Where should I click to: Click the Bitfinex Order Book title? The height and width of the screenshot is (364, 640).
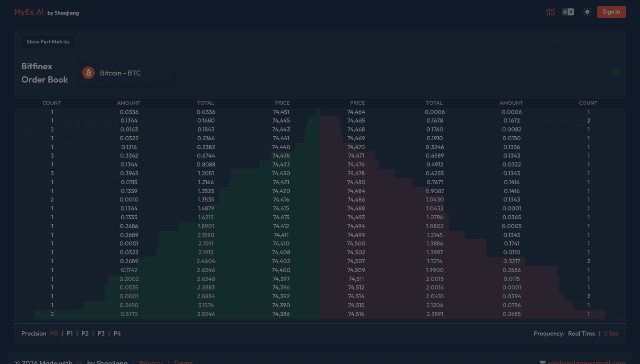point(44,73)
